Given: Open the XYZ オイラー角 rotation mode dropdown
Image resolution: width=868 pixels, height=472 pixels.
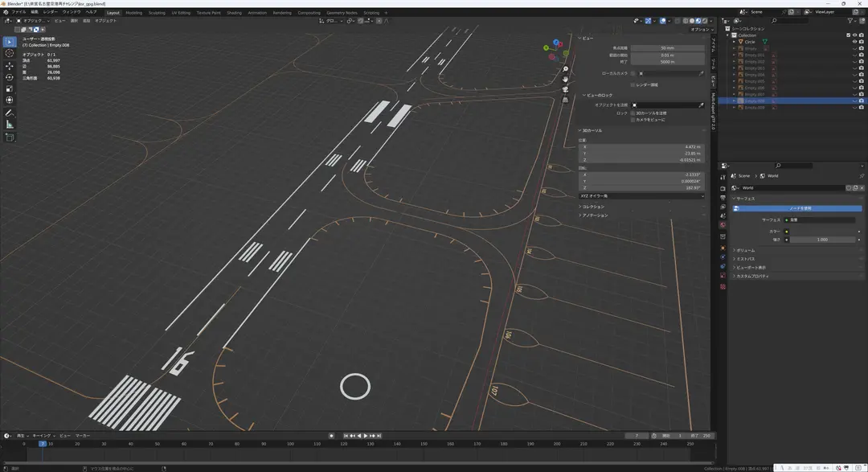Looking at the screenshot, I should (641, 196).
